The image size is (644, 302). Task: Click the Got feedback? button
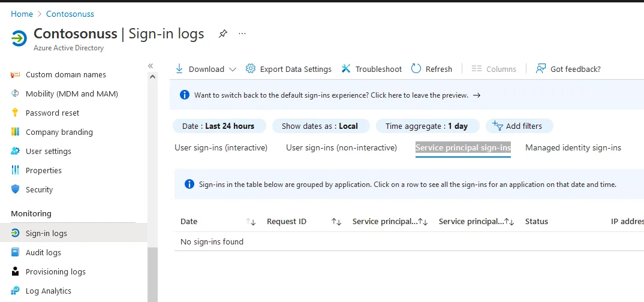[x=568, y=69]
